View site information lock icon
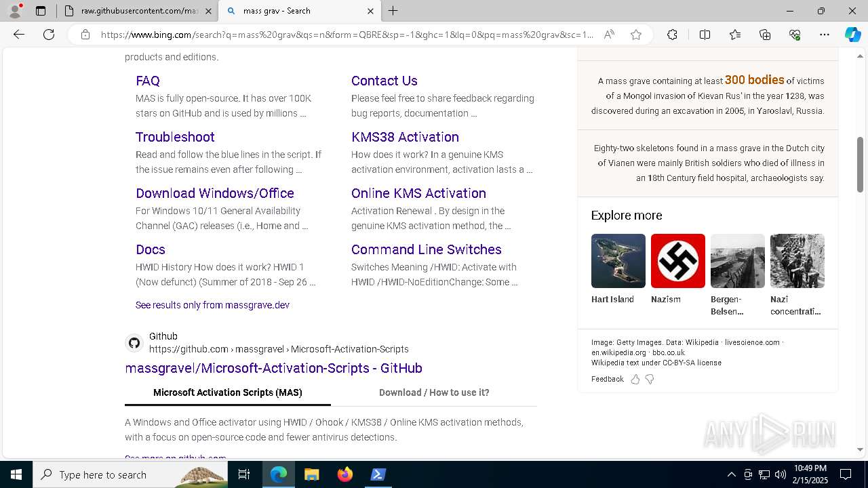The height and width of the screenshot is (488, 868). point(85,35)
